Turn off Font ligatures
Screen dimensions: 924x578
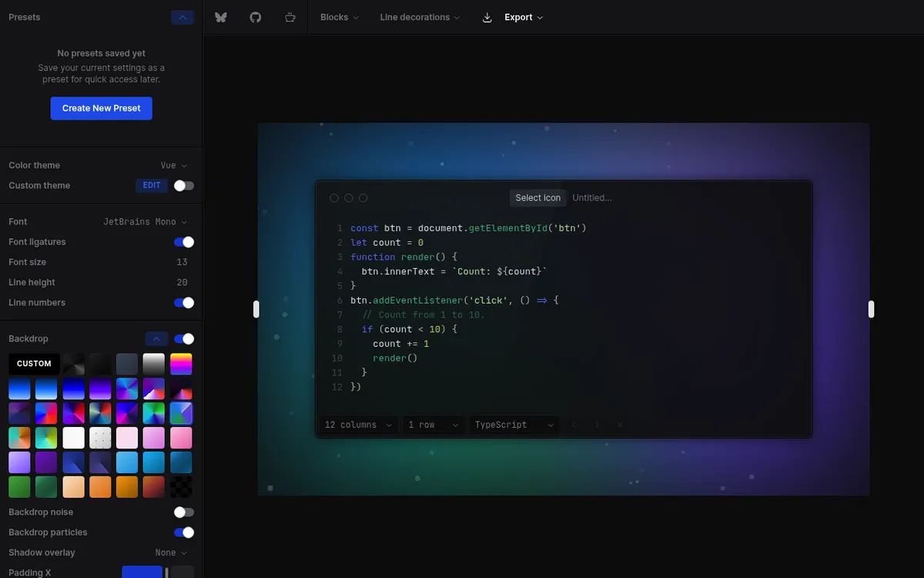[x=184, y=242]
